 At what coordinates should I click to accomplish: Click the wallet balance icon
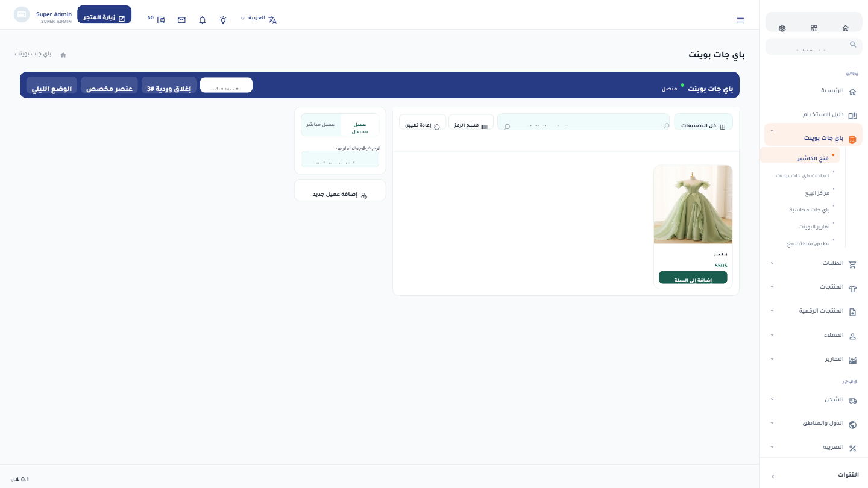pyautogui.click(x=161, y=20)
